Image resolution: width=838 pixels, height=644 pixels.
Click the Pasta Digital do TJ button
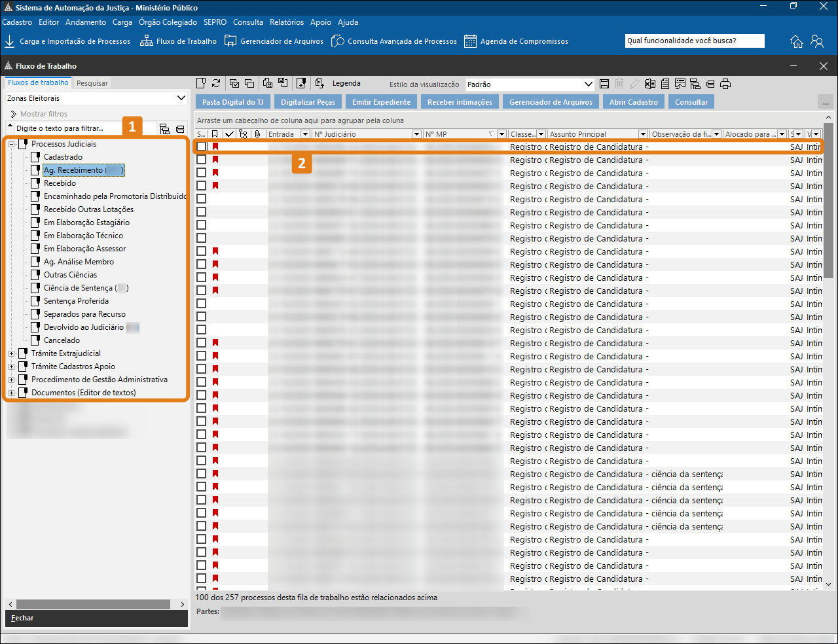(232, 102)
